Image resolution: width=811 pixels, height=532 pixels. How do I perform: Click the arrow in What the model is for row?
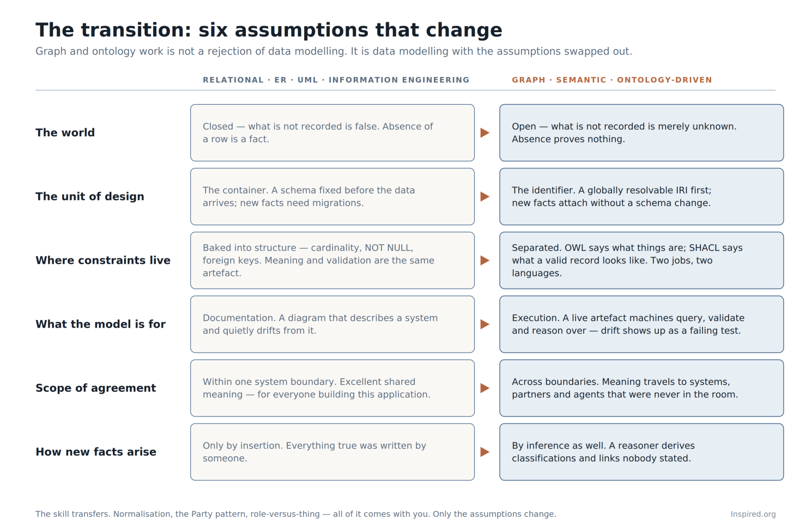coord(485,324)
